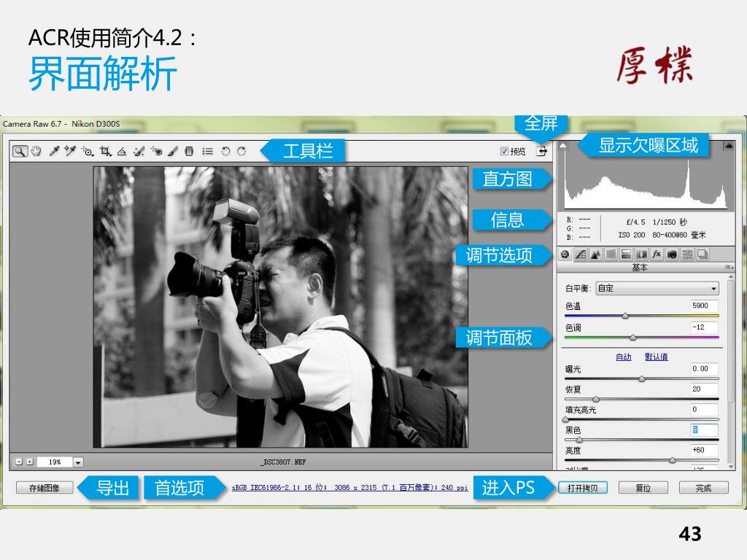Viewport: 747px width, 560px height.
Task: Click the zoom out minus button
Action: click(x=19, y=462)
